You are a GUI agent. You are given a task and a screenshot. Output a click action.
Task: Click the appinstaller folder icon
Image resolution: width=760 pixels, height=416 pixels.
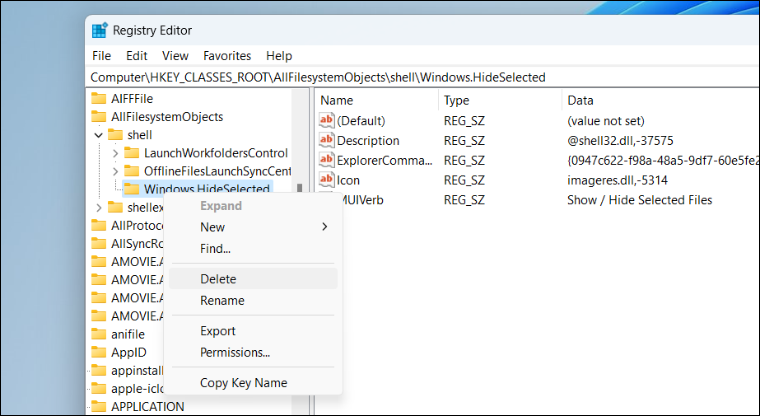(x=99, y=370)
